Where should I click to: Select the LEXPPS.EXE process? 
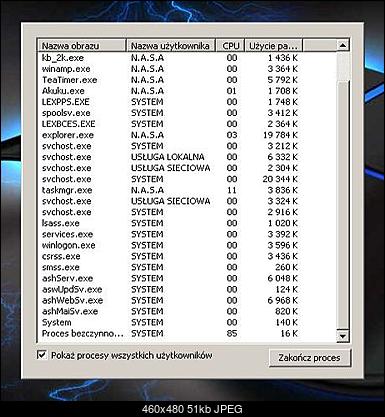(x=170, y=102)
